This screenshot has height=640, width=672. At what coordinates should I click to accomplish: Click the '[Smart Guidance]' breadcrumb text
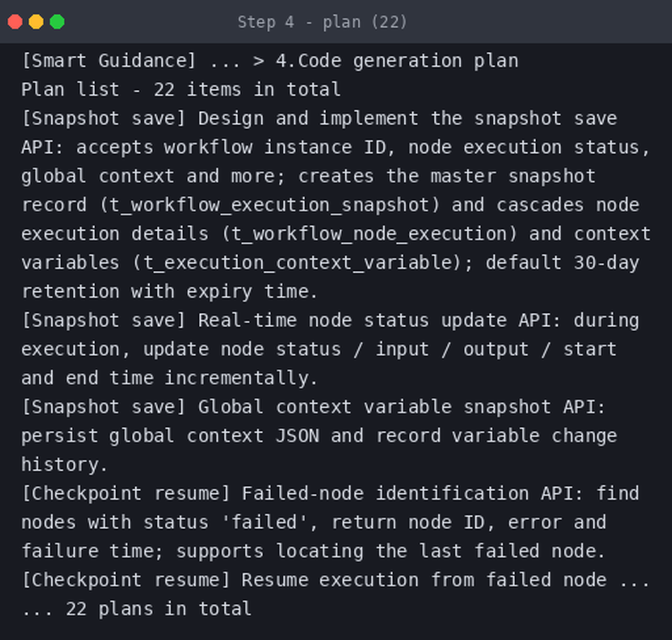click(109, 61)
